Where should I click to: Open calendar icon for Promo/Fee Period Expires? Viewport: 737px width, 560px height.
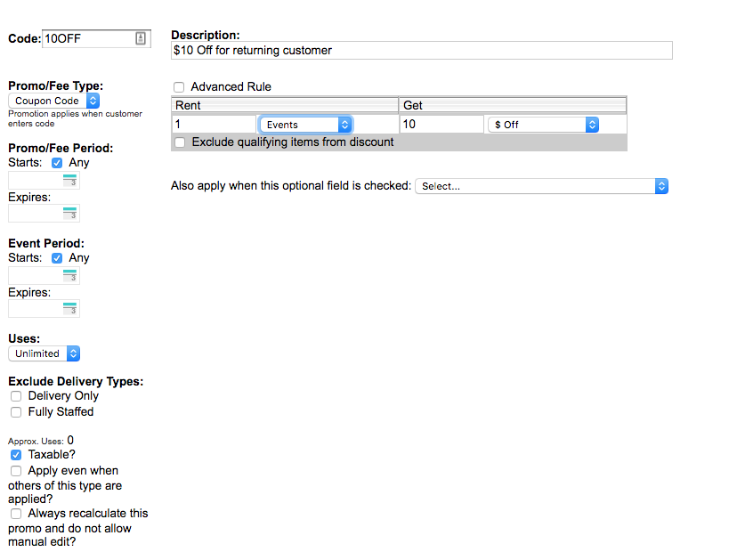(70, 214)
